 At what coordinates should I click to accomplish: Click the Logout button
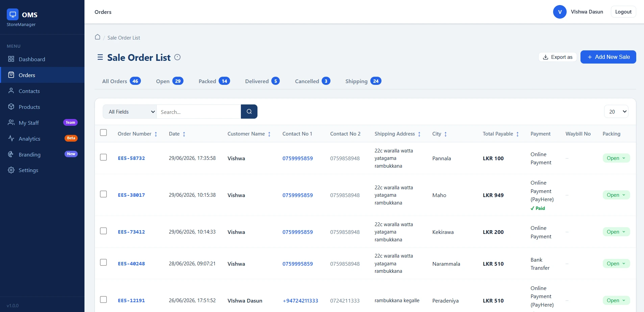click(x=623, y=12)
